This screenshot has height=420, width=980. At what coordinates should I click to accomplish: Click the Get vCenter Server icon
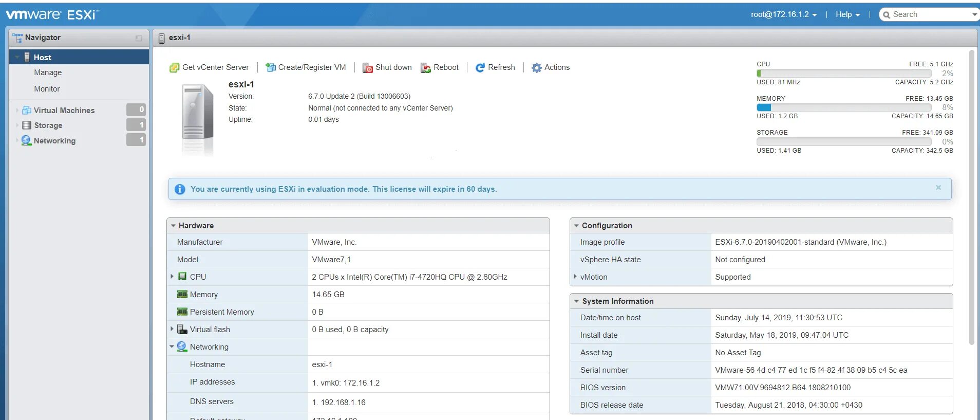(175, 68)
